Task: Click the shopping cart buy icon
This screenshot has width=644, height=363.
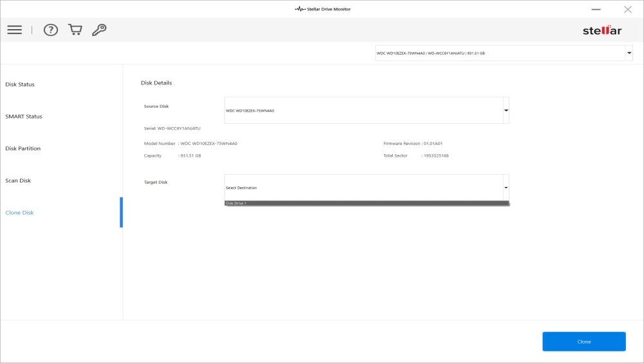Action: (x=75, y=30)
